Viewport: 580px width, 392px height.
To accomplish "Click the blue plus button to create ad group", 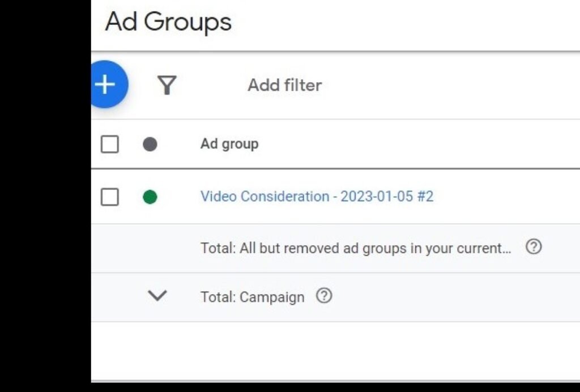I will pyautogui.click(x=106, y=84).
